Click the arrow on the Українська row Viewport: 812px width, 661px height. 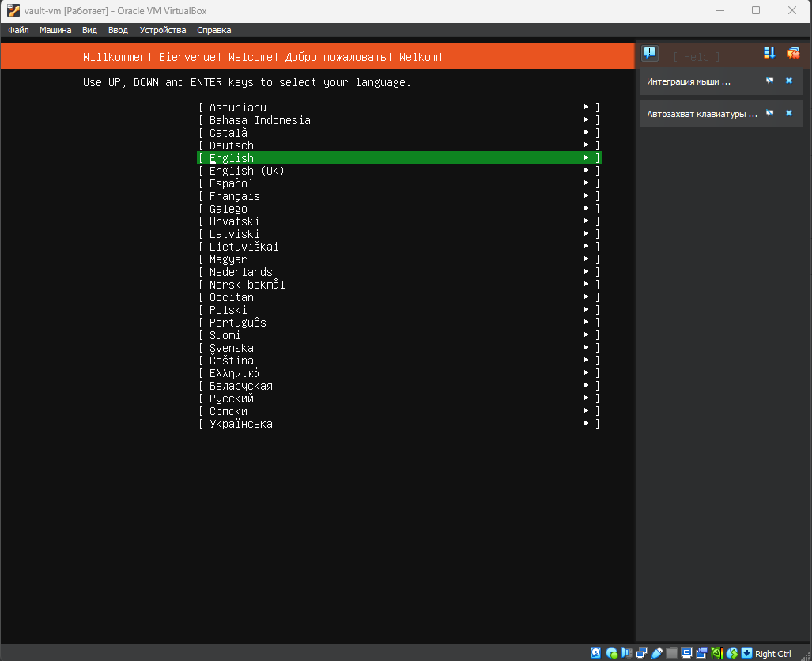[x=586, y=423]
